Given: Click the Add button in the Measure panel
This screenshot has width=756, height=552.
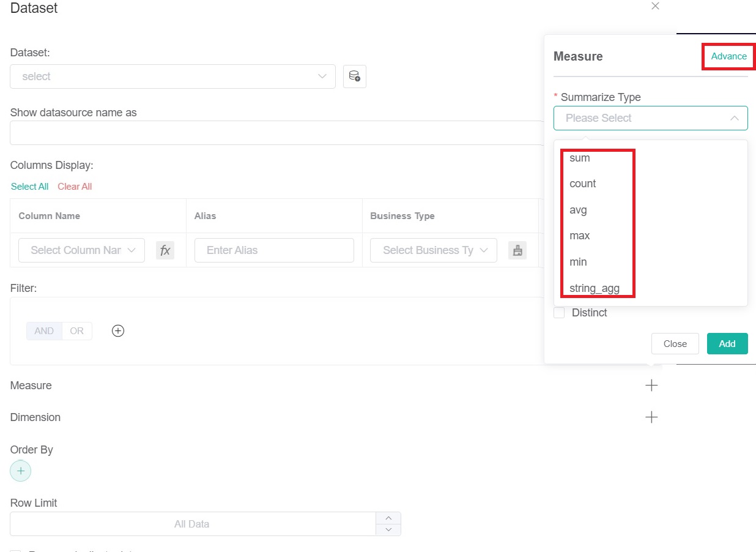Looking at the screenshot, I should 727,343.
